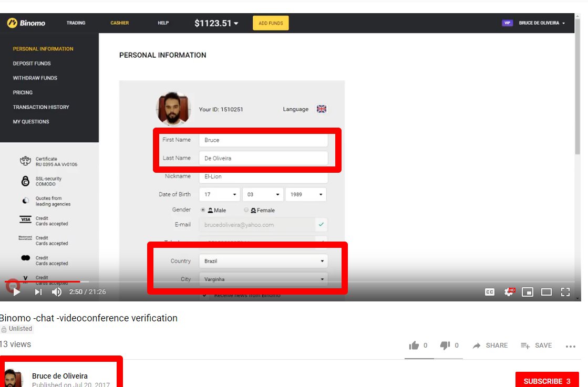Image resolution: width=588 pixels, height=387 pixels.
Task: Open MY QUESTIONS in sidebar
Action: 31,122
